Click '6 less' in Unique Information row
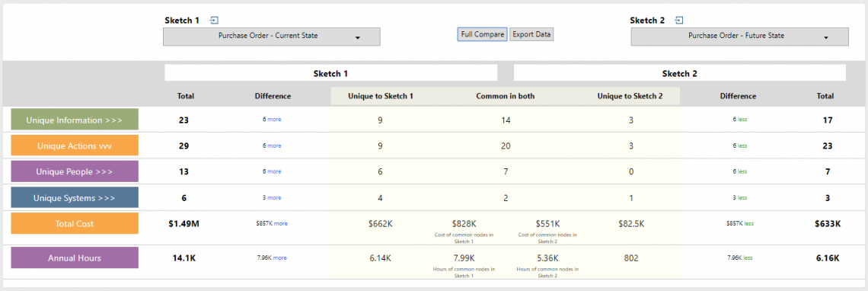Viewport: 868px width, 291px height. (740, 119)
